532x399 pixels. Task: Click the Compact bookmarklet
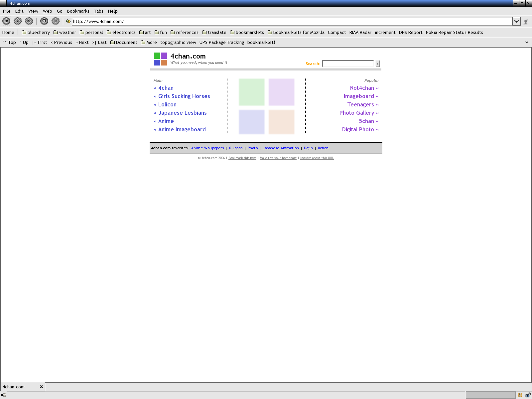pyautogui.click(x=337, y=32)
